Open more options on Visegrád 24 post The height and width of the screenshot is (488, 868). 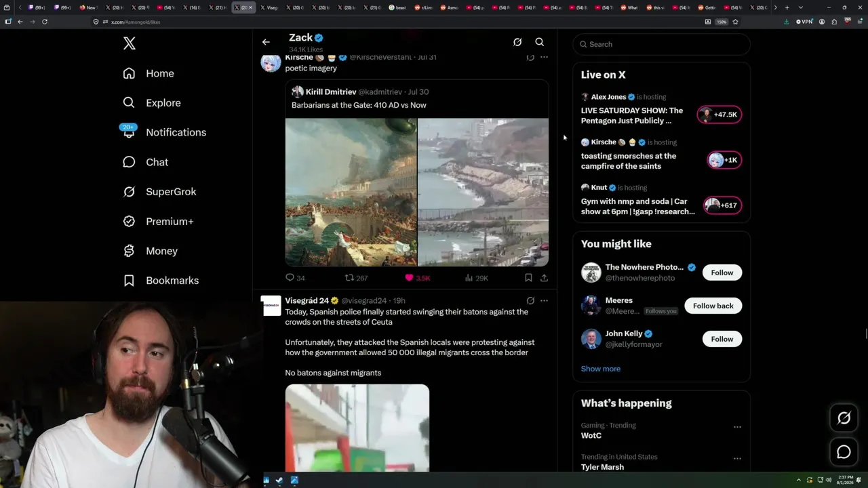pos(544,301)
